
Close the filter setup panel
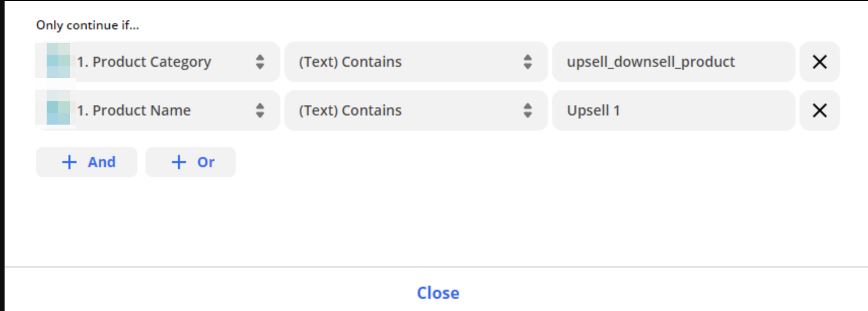[438, 293]
